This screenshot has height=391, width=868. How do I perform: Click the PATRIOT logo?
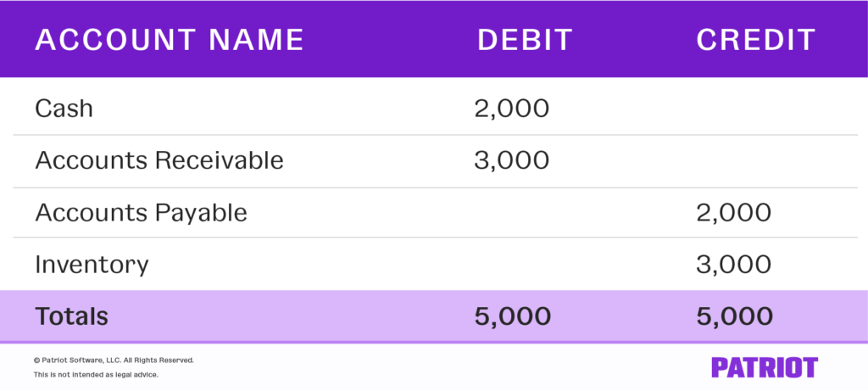[x=764, y=367]
